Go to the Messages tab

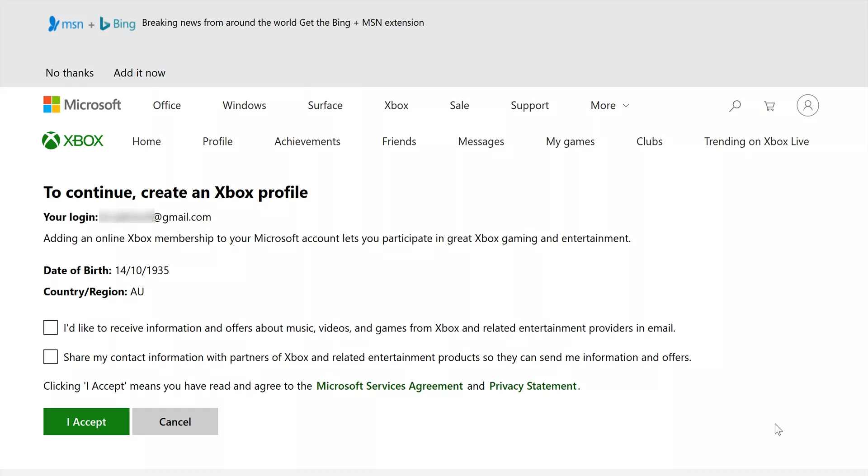[x=481, y=141]
